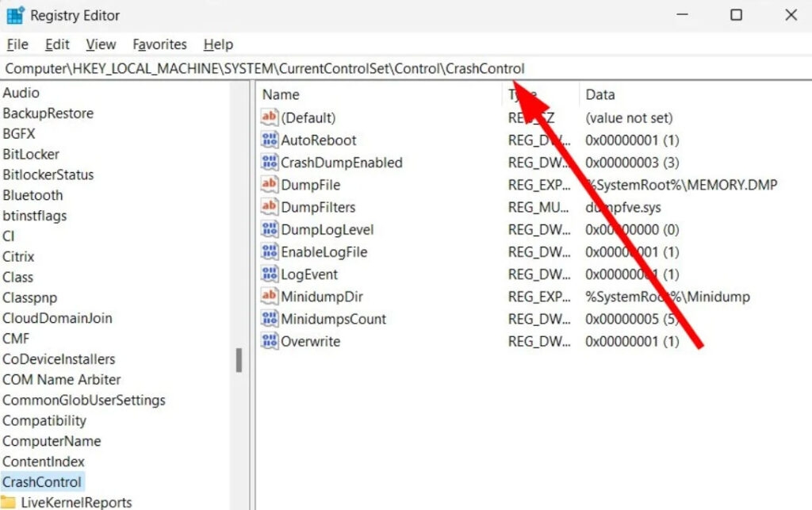This screenshot has width=812, height=510.
Task: Click the MinidumpDir value name
Action: click(x=322, y=297)
